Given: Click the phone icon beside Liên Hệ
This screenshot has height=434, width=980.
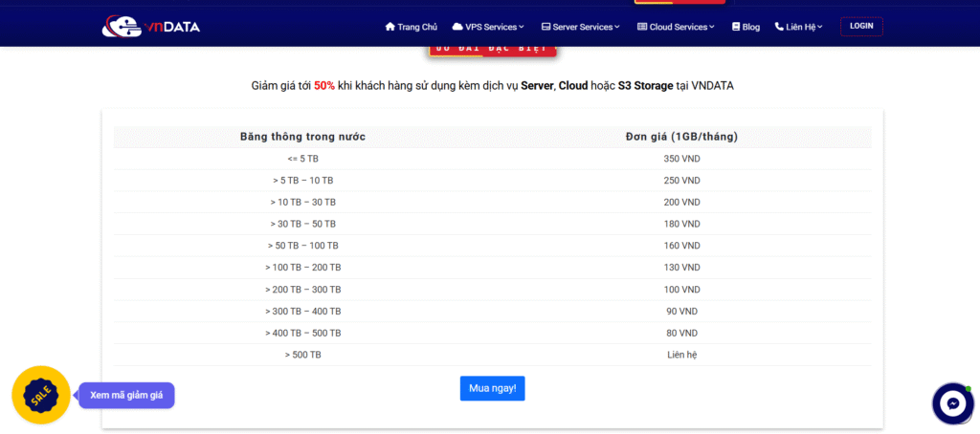Looking at the screenshot, I should pos(779,27).
